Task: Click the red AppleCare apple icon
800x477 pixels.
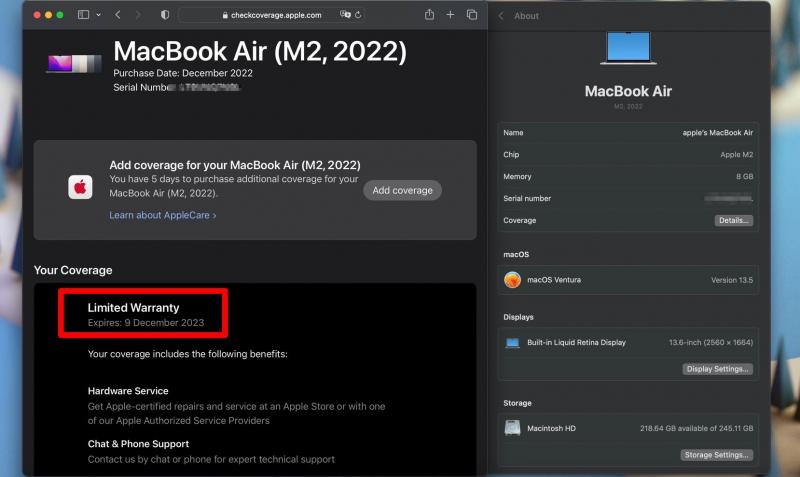Action: 80,187
